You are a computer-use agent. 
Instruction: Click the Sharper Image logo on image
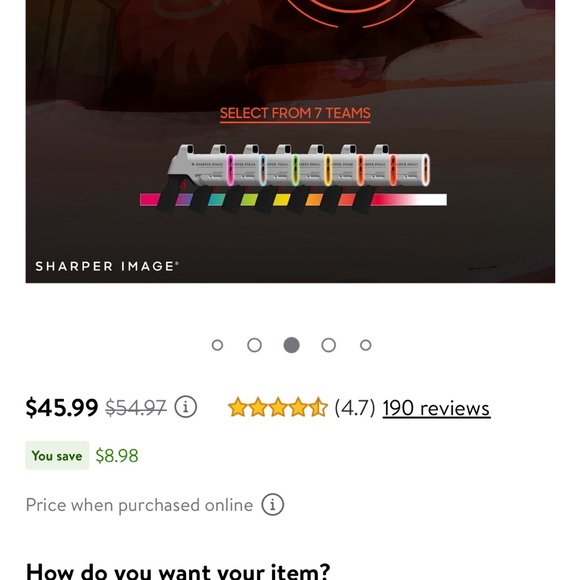pos(107,266)
